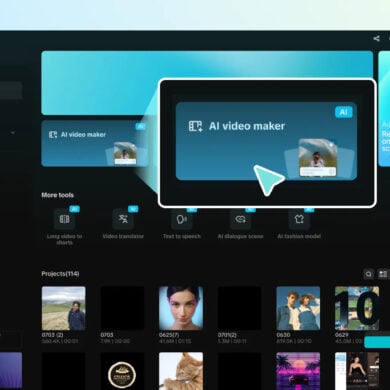Switch project layout with grid view icon

click(x=383, y=274)
